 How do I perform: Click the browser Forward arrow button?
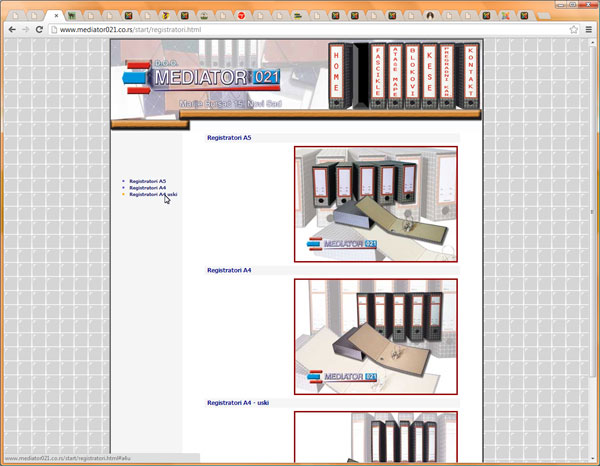pyautogui.click(x=24, y=30)
